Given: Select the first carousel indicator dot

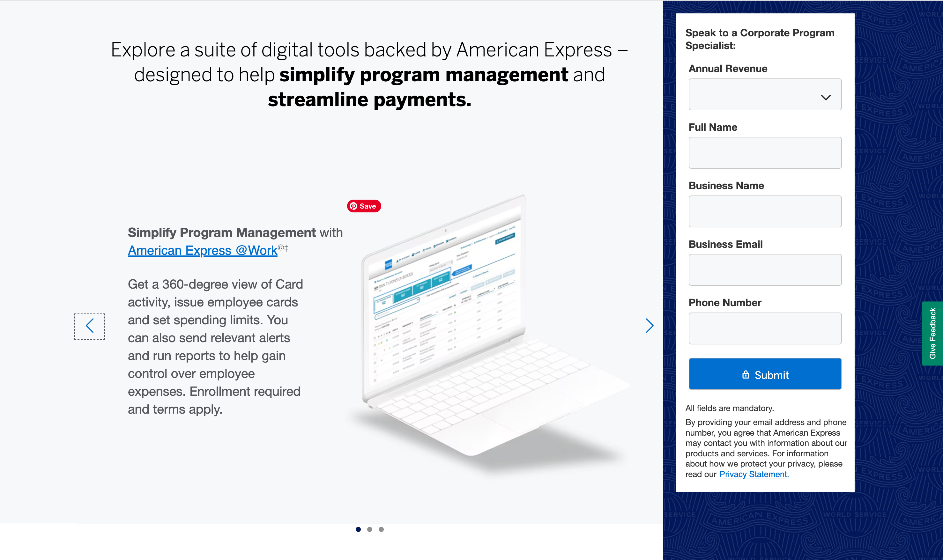Looking at the screenshot, I should click(358, 529).
